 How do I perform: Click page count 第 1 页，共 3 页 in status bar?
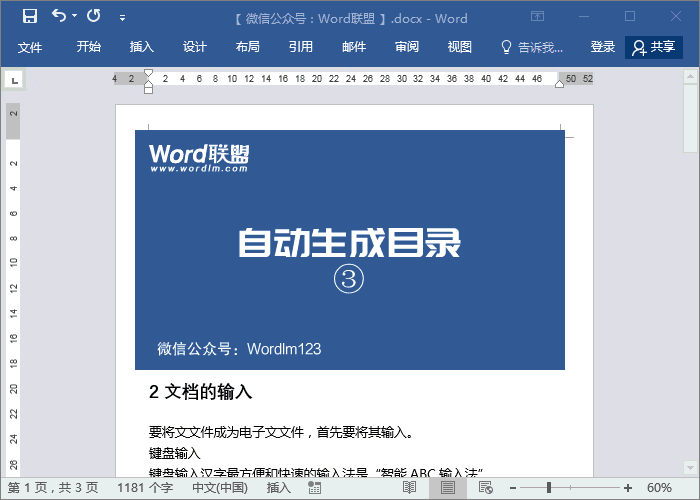[53, 488]
